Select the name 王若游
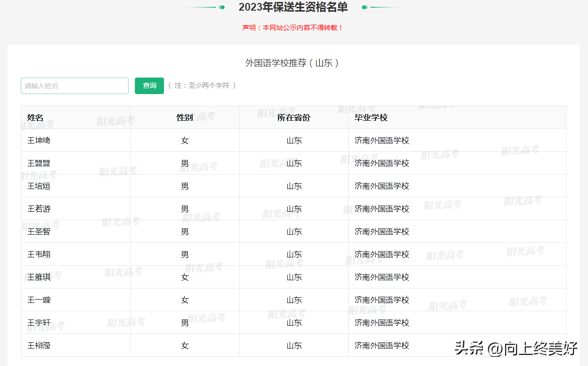 pyautogui.click(x=39, y=209)
